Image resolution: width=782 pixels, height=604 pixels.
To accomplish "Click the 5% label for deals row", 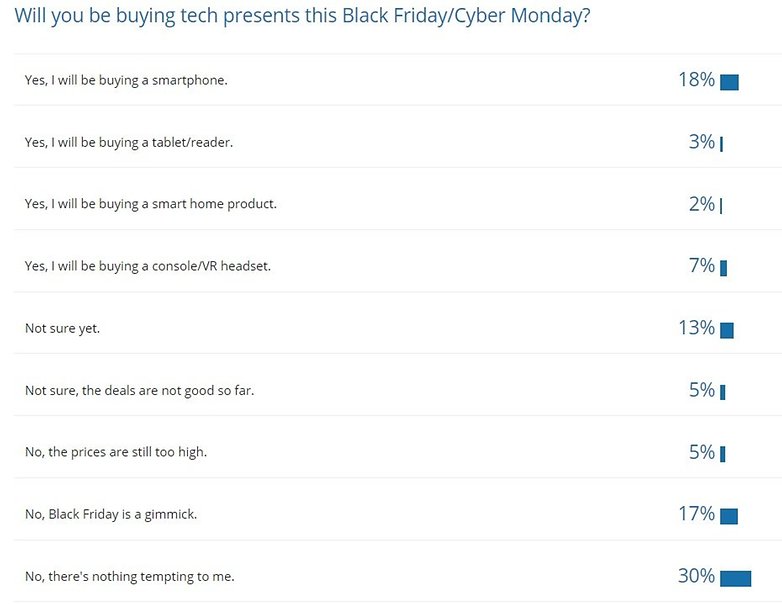I will (702, 390).
